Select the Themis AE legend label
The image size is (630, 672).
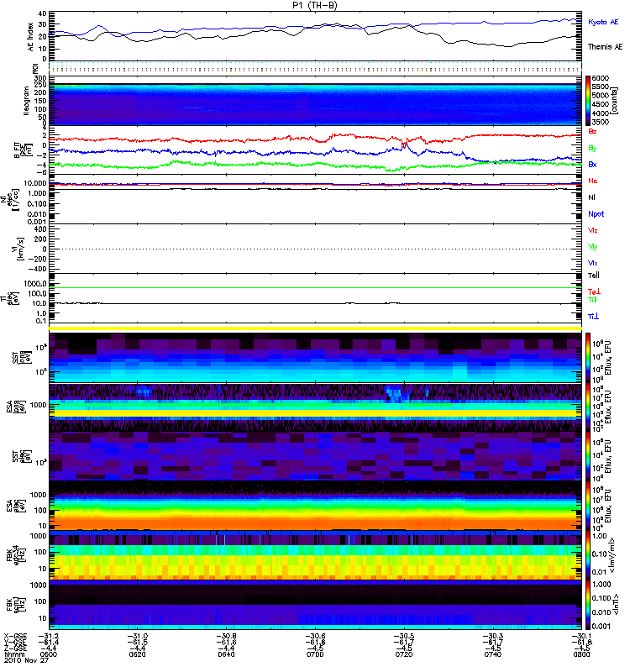pyautogui.click(x=605, y=47)
